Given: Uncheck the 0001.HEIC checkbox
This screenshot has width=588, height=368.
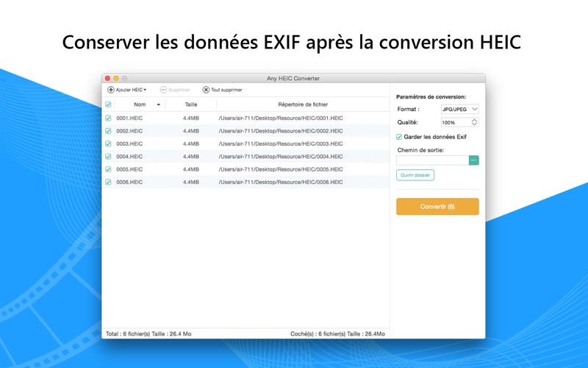Looking at the screenshot, I should pyautogui.click(x=108, y=118).
